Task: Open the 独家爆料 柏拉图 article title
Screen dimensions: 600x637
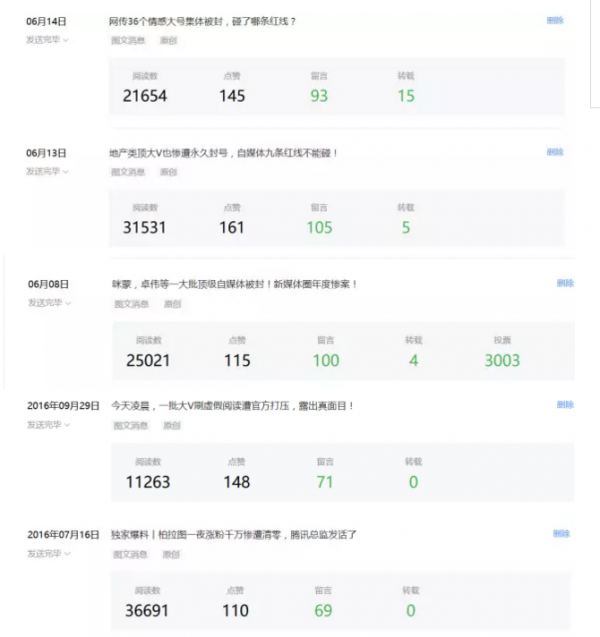Action: pos(233,535)
